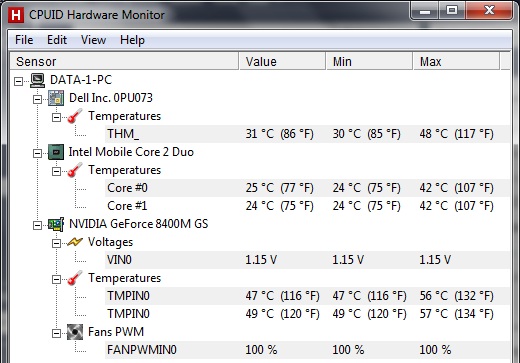Screen dimensions: 520x363
Task: Select the NVIDIA GeForce 8400M GS label
Action: tap(138, 224)
